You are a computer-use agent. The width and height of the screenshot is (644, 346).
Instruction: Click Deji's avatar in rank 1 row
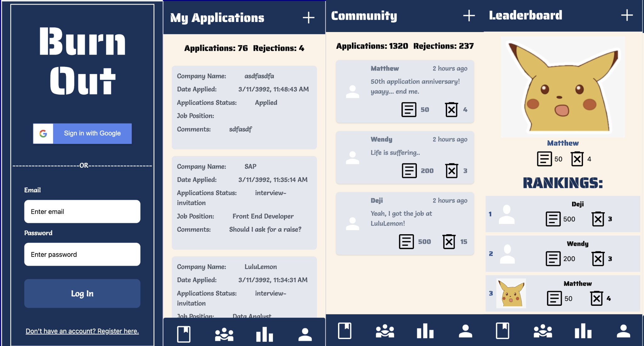(507, 214)
